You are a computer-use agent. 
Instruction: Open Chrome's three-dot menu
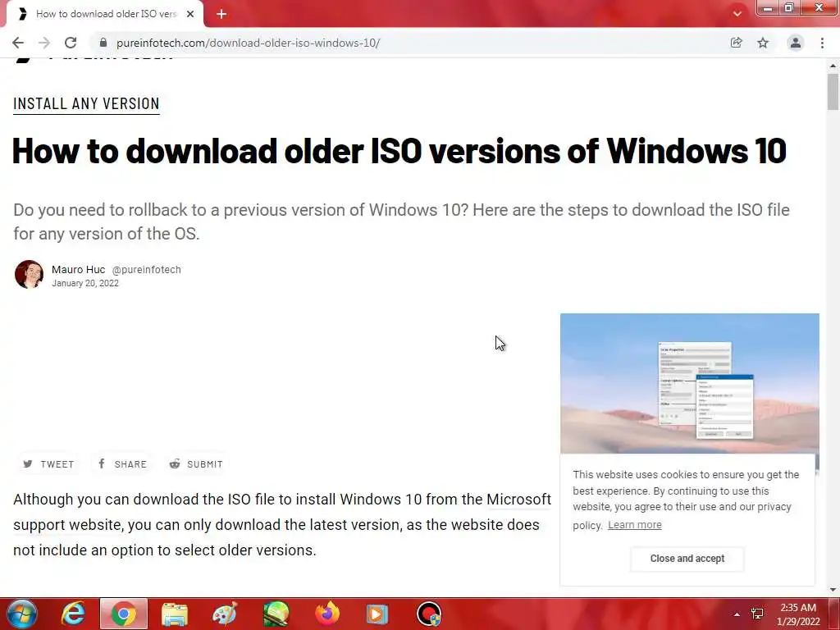tap(822, 43)
